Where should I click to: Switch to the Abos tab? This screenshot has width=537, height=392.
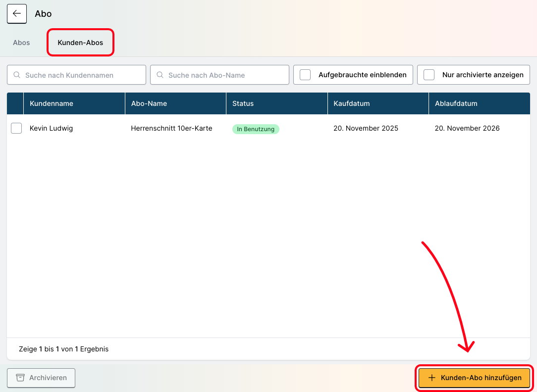[21, 43]
